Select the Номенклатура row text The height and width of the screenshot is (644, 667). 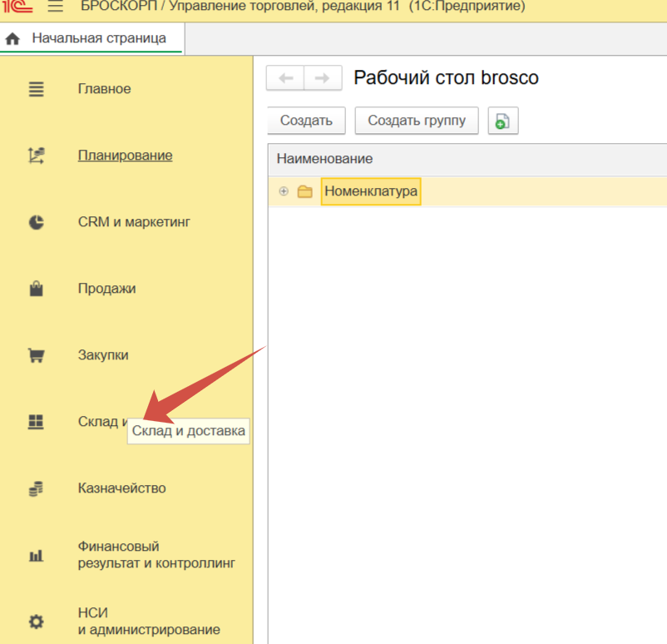coord(371,191)
